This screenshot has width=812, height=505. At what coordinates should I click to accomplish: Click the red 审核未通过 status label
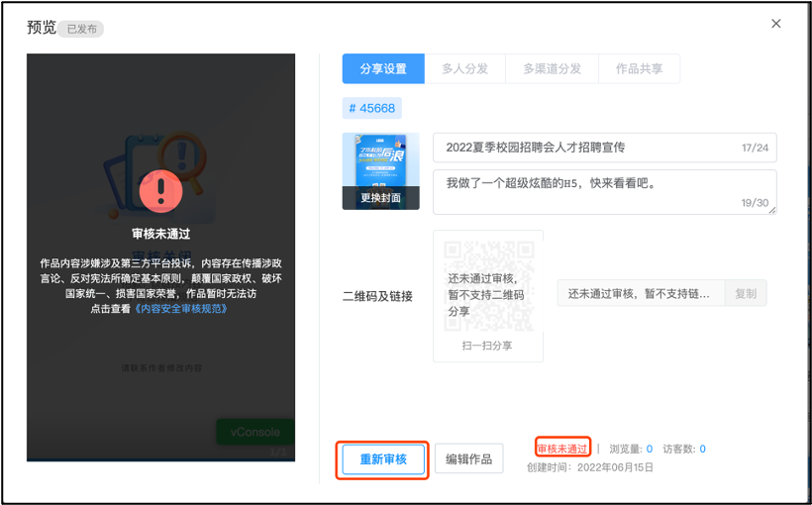click(x=561, y=449)
